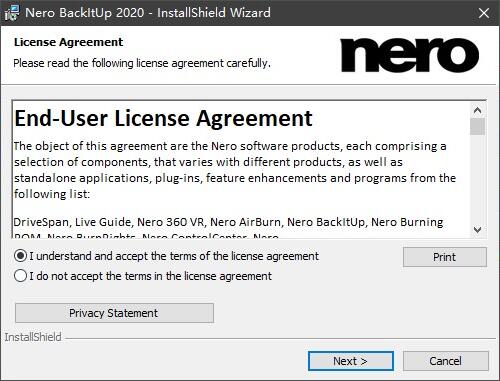This screenshot has width=500, height=381.
Task: Click the license text scroll down arrow
Action: tap(477, 230)
